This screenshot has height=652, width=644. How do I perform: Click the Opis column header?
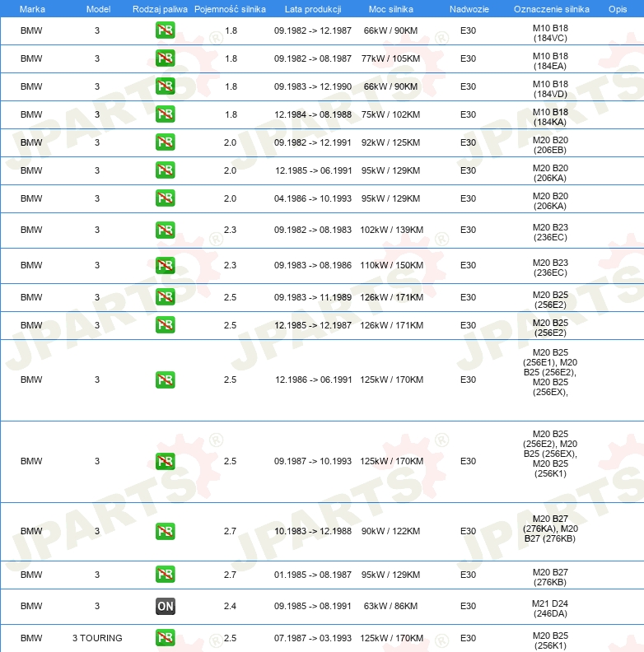(x=618, y=9)
